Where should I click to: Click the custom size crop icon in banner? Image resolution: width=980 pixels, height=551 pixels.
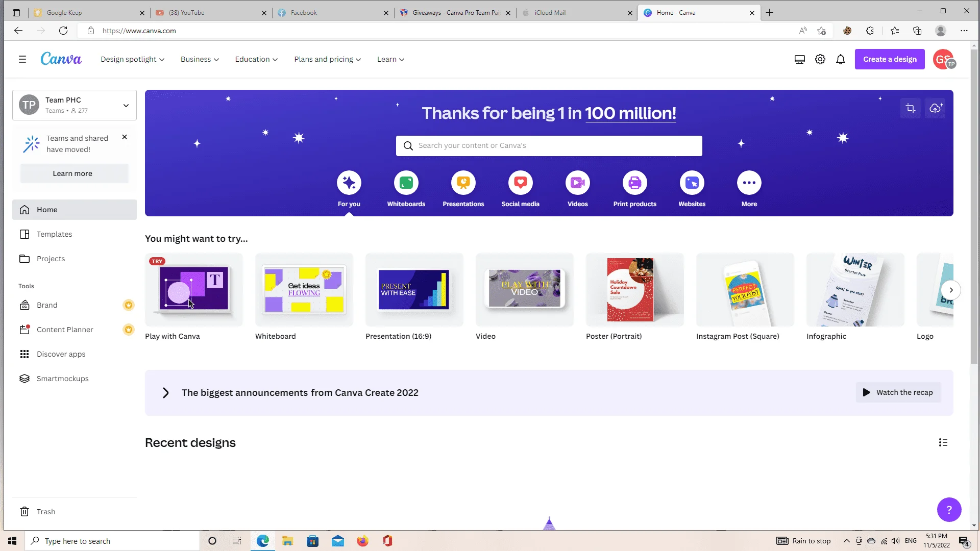pyautogui.click(x=911, y=108)
